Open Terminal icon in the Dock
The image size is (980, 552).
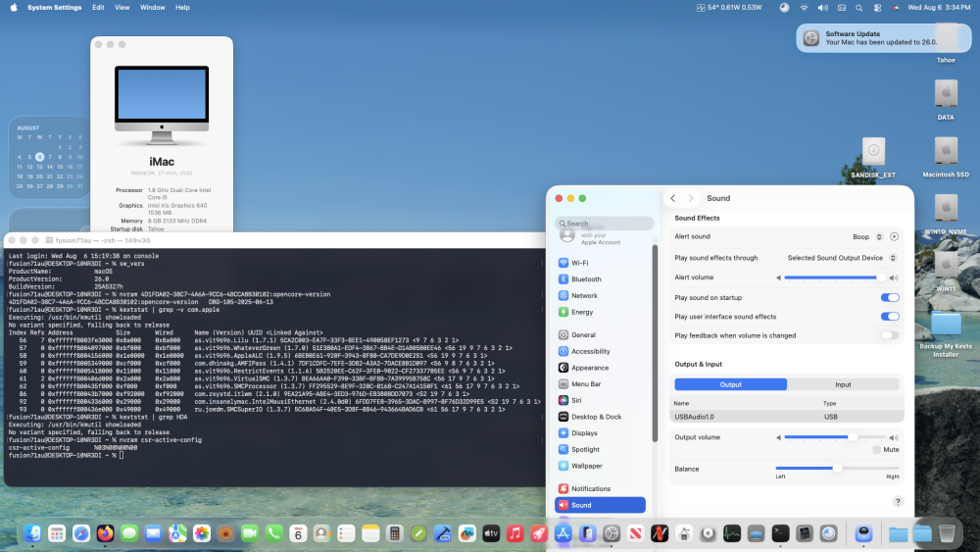780,533
